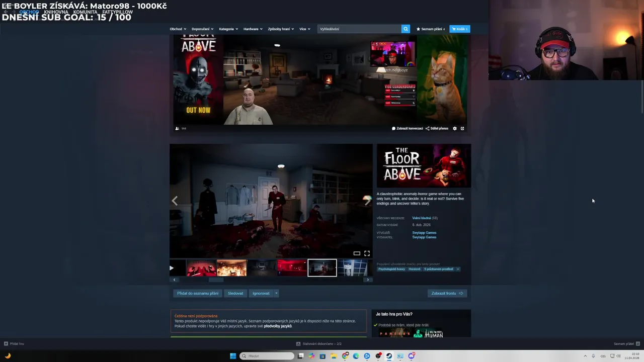This screenshot has width=644, height=362.
Task: Click Sdílet přenos share button
Action: point(437,128)
